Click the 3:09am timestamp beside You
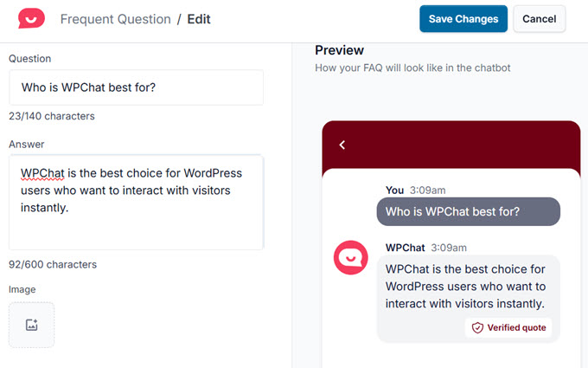 point(427,190)
